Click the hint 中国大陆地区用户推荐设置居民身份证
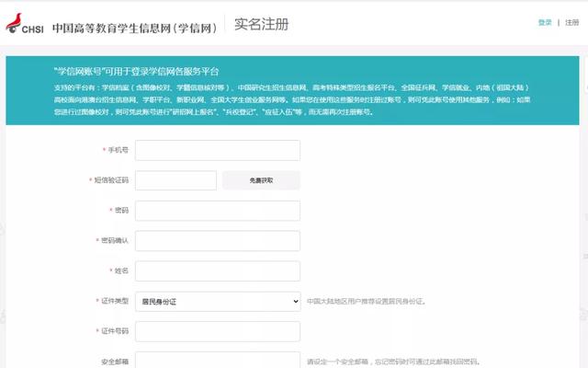This screenshot has width=588, height=368. pos(367,301)
